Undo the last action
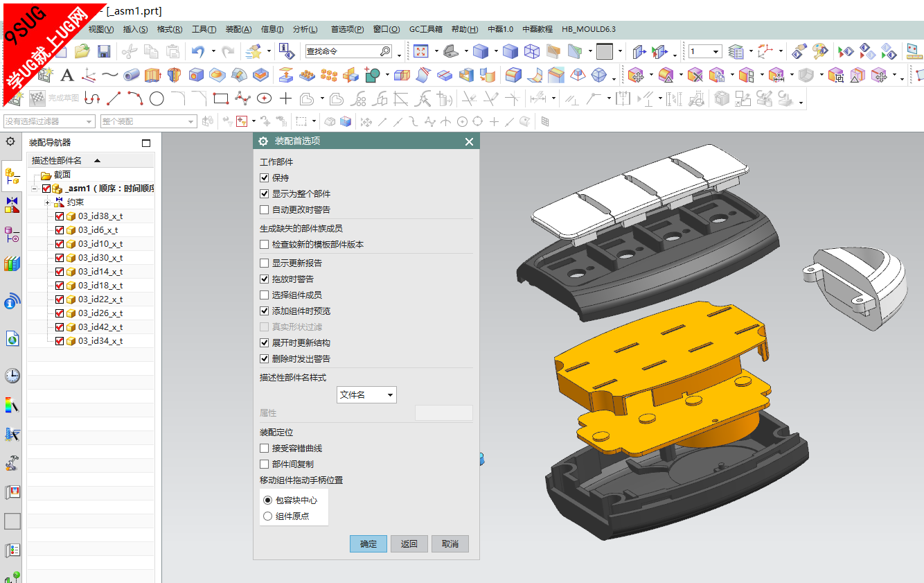The image size is (924, 583). click(x=198, y=51)
